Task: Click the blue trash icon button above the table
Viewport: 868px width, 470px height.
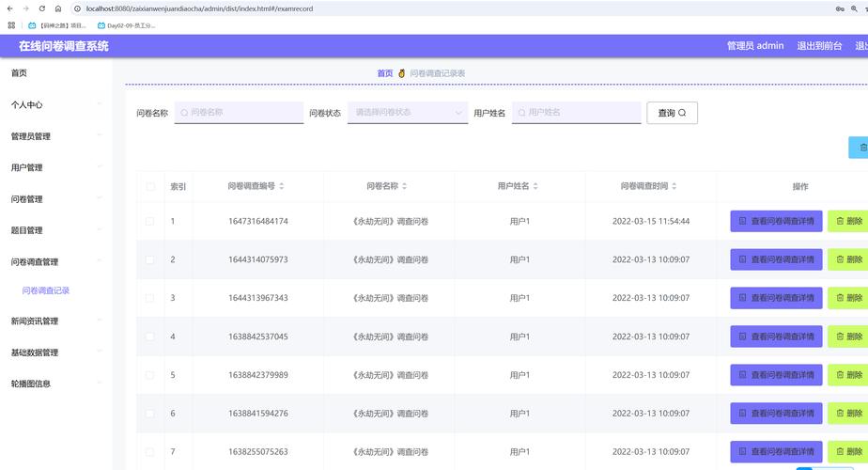Action: click(x=859, y=148)
